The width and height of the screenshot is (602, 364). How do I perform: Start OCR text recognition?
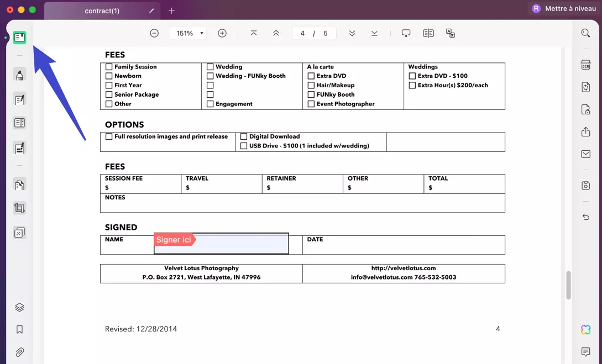tap(586, 65)
